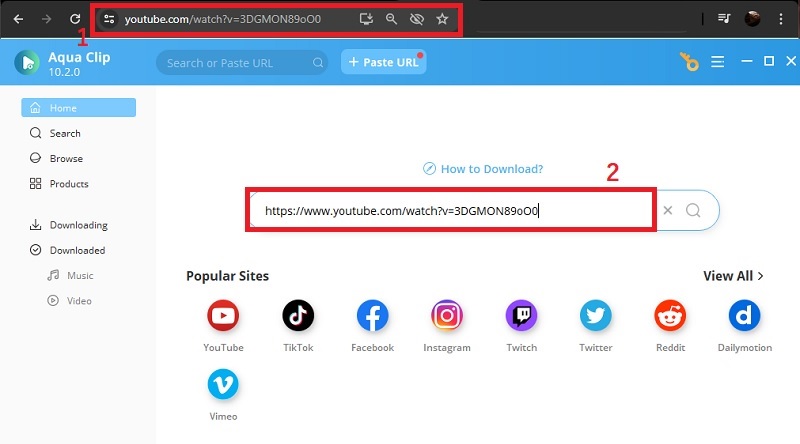The height and width of the screenshot is (444, 800).
Task: Open the browser three-dot menu
Action: [781, 19]
